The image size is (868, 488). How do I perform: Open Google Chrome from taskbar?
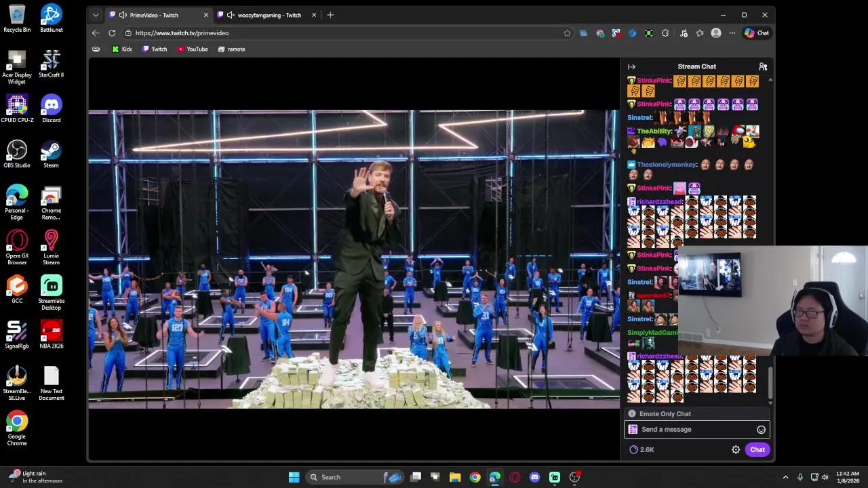coord(475,477)
